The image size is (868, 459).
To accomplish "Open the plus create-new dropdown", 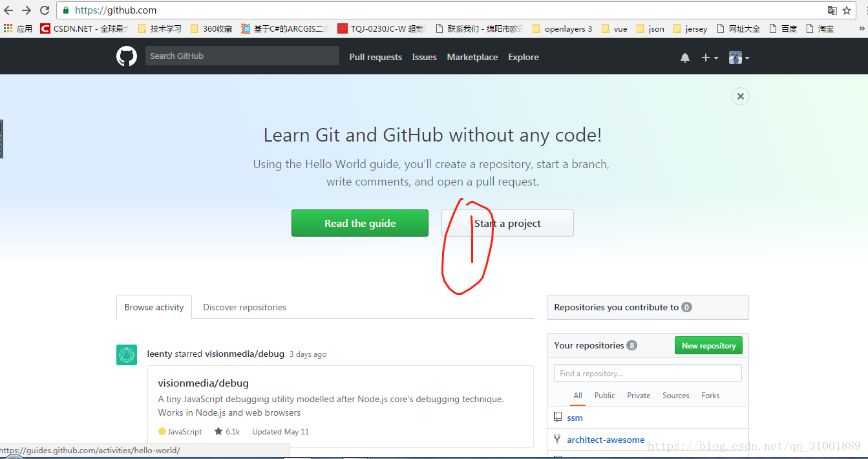I will 710,58.
